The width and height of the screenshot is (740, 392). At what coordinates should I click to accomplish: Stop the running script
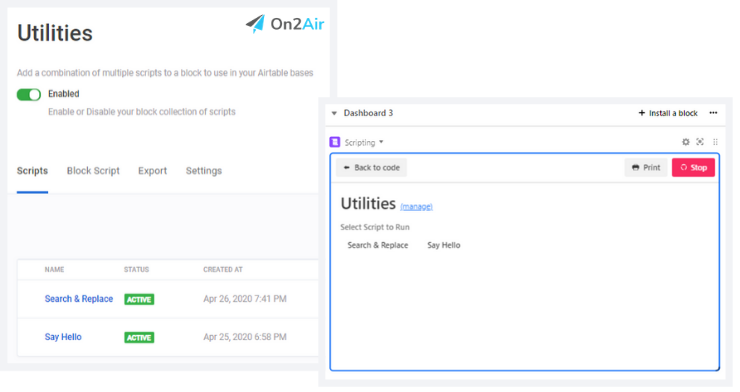point(693,167)
